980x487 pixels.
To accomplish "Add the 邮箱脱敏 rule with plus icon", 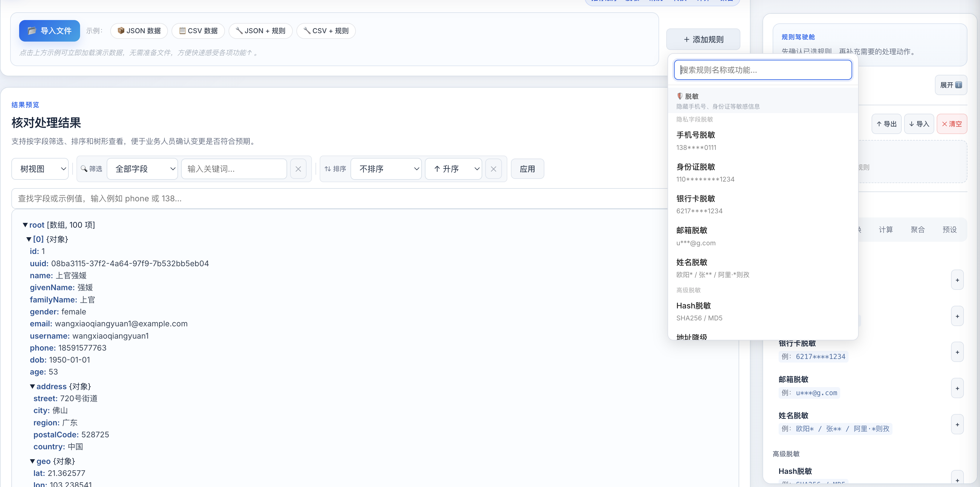I will click(x=958, y=388).
